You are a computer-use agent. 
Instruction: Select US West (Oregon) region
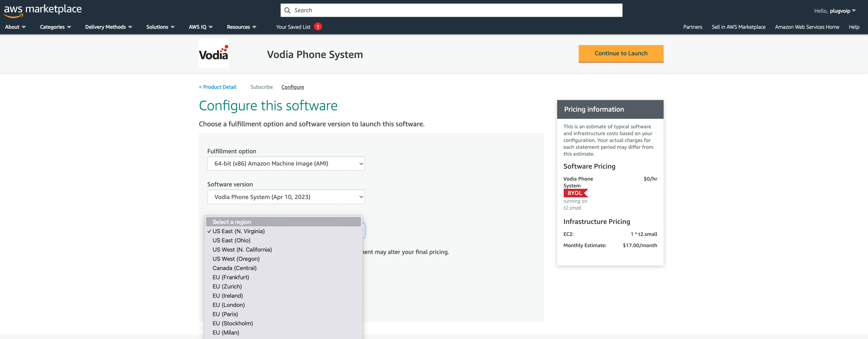click(x=283, y=259)
